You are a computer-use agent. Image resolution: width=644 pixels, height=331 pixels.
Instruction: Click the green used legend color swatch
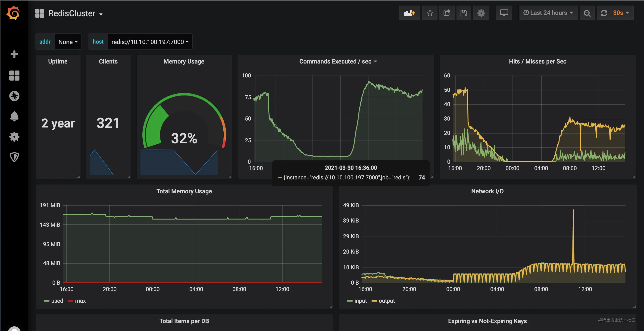[x=47, y=301]
